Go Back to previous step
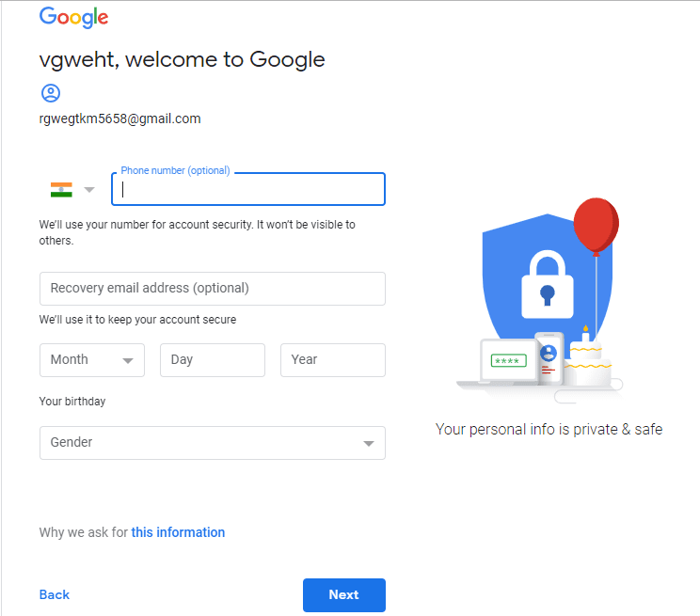This screenshot has height=616, width=700. point(55,594)
